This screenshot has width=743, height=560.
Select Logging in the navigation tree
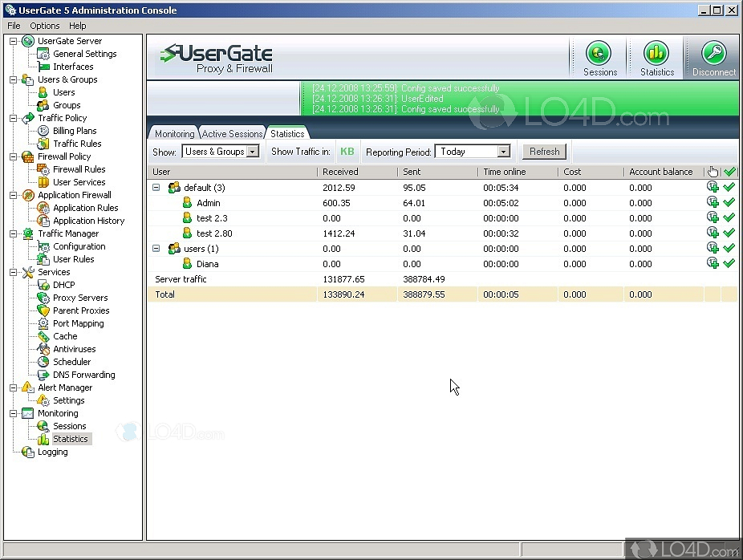click(x=53, y=452)
